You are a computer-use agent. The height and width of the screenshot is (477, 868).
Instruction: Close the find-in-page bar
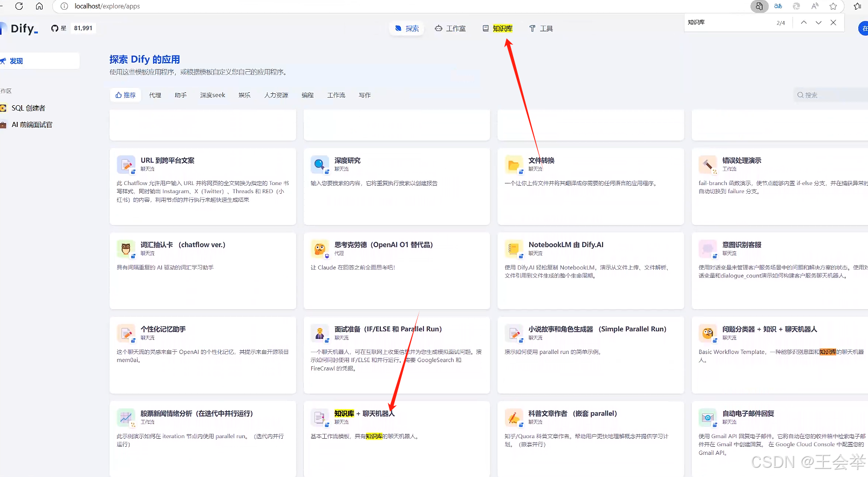(833, 22)
